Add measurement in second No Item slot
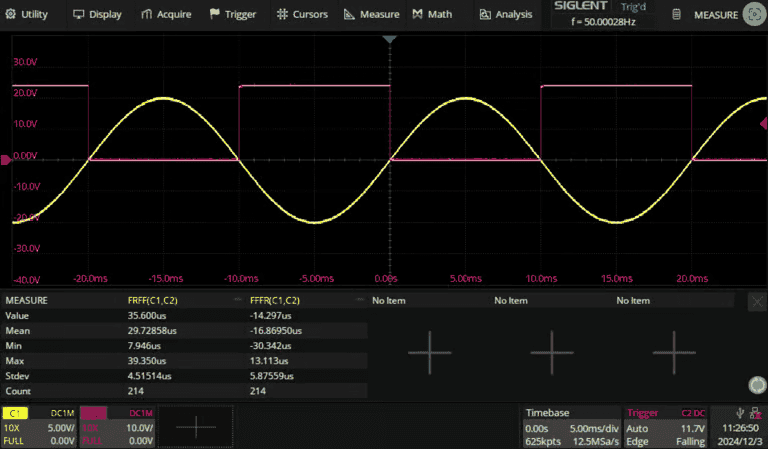Screen dimensions: 768x449 point(552,352)
